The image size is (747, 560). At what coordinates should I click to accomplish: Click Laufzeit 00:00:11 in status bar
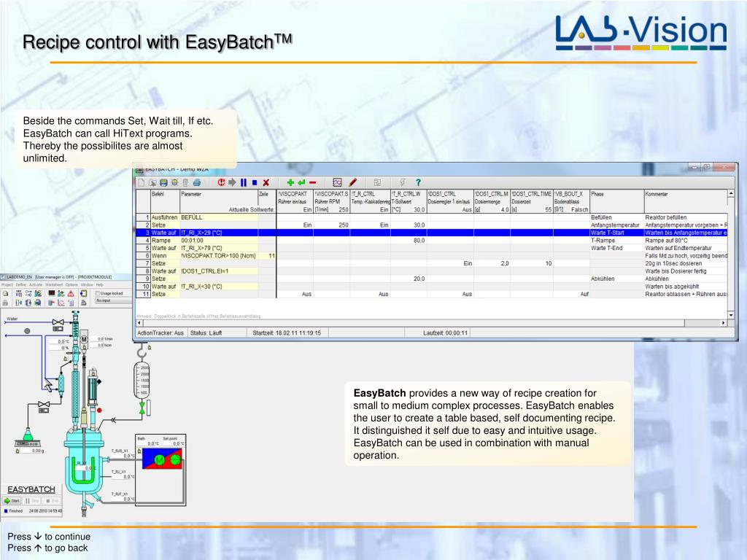[x=446, y=332]
